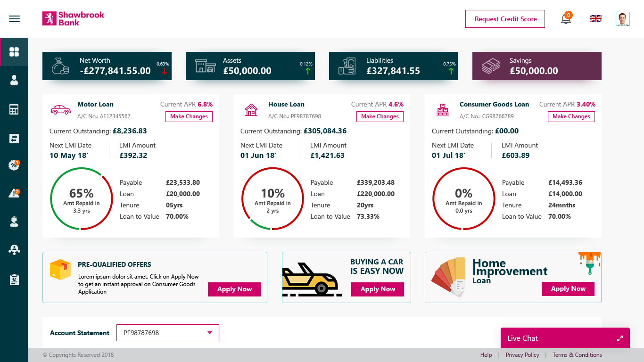Open the Live Chat expand arrow
644x362 pixels.
tap(620, 338)
